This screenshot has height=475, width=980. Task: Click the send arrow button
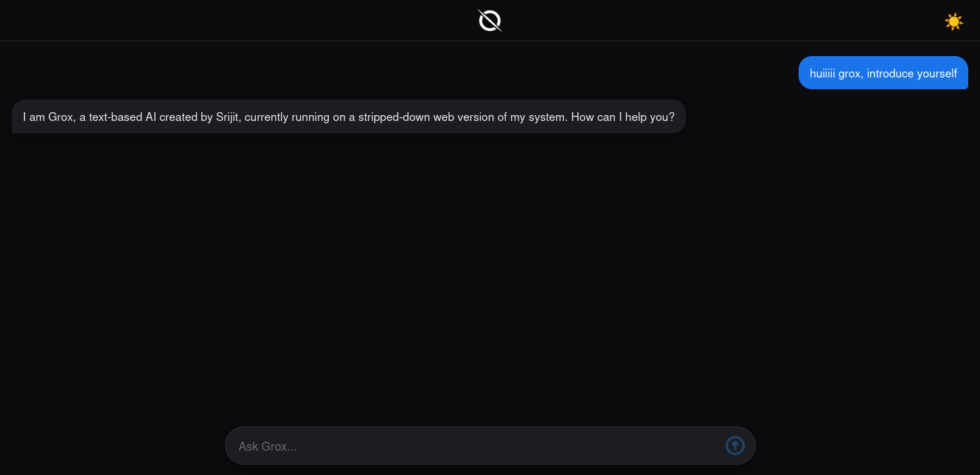(735, 445)
